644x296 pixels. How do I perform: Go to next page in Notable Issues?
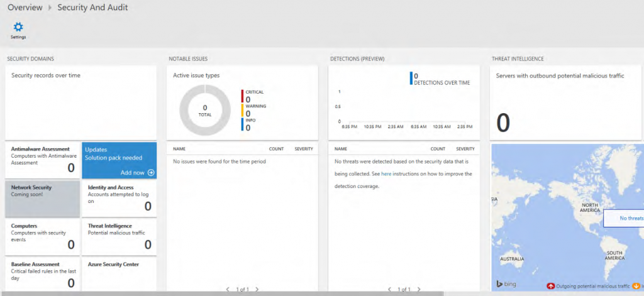(x=257, y=289)
